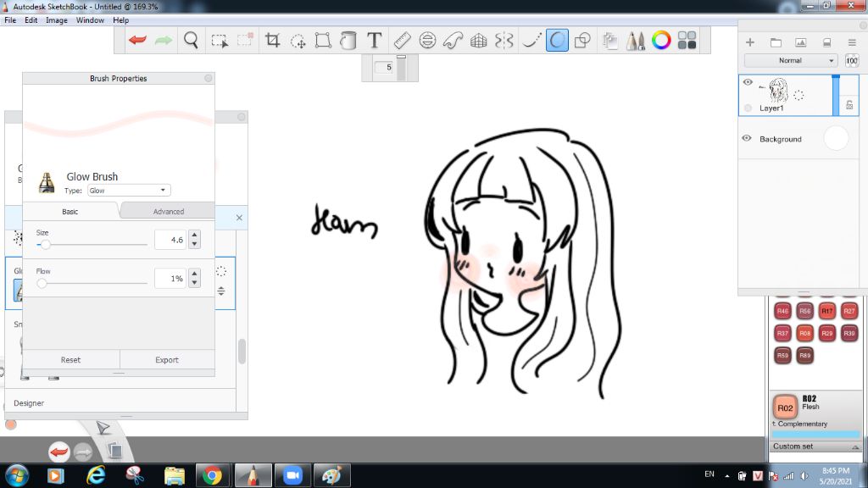Screen dimensions: 868x488
Task: Click the X in brush library panel
Action: [x=239, y=218]
